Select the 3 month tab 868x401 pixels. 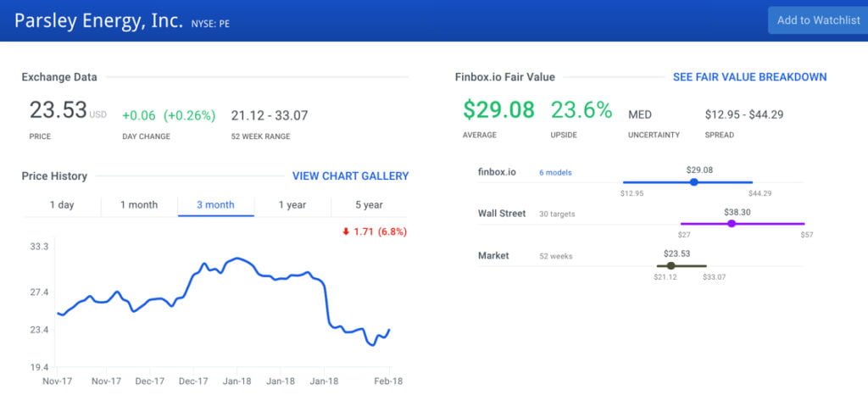click(215, 205)
